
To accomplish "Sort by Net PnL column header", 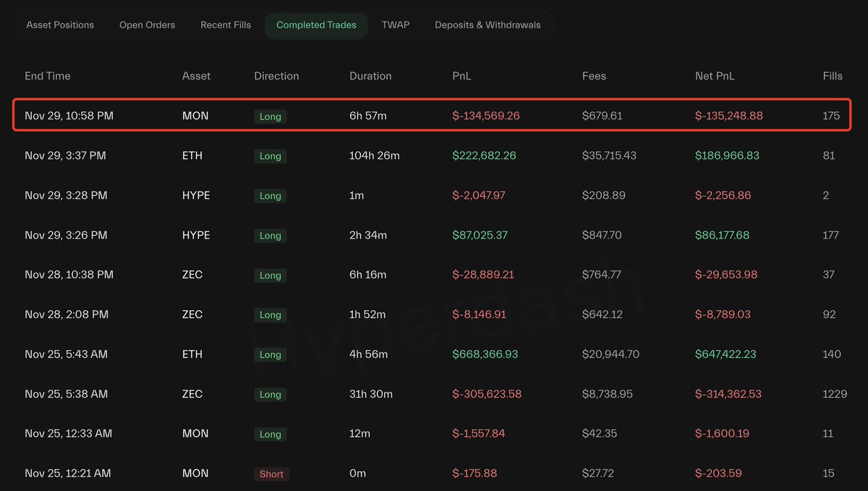I will 715,76.
